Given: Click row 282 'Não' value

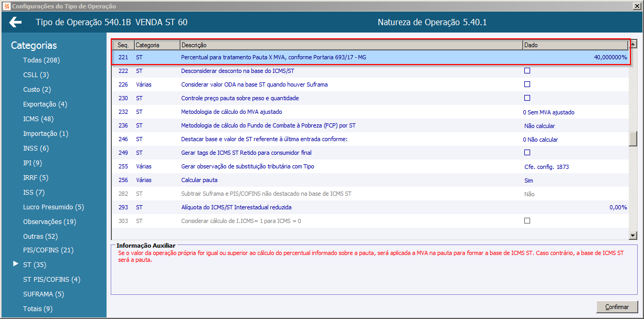Looking at the screenshot, I should [529, 194].
